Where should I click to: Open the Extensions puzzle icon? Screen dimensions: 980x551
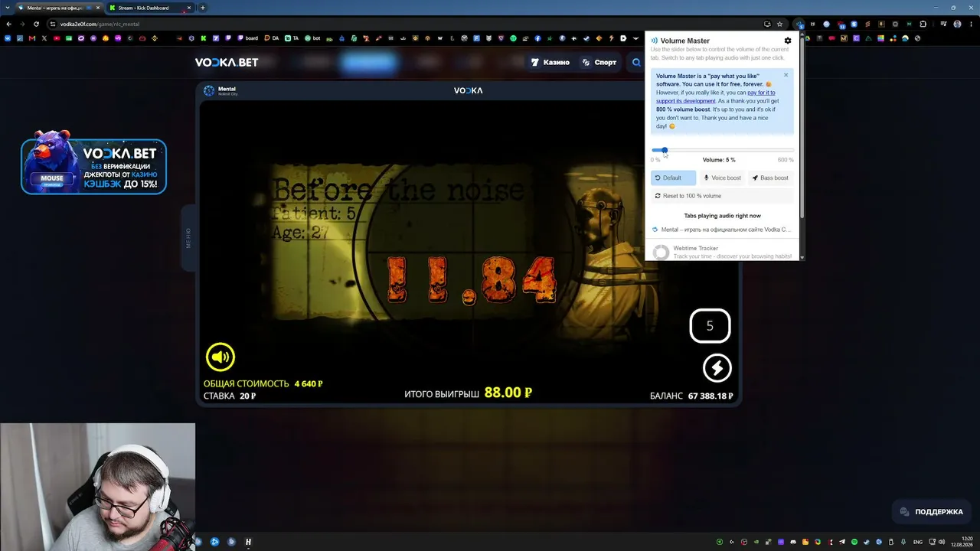click(923, 24)
